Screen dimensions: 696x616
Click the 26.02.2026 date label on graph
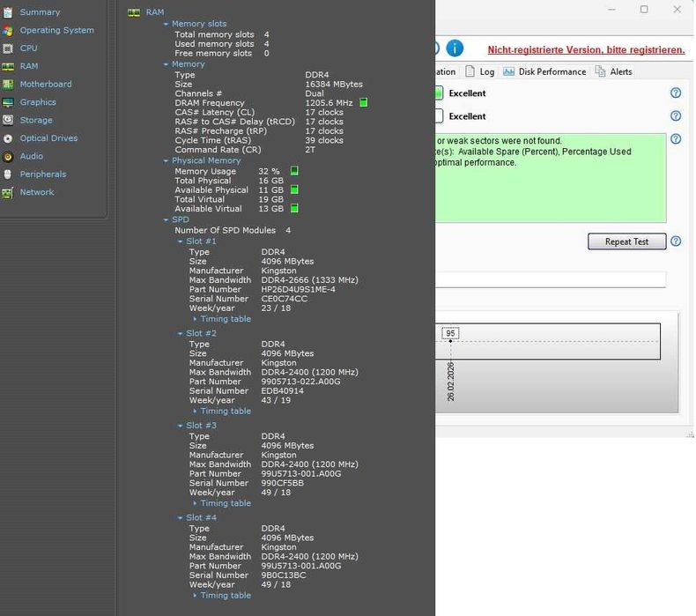(450, 382)
